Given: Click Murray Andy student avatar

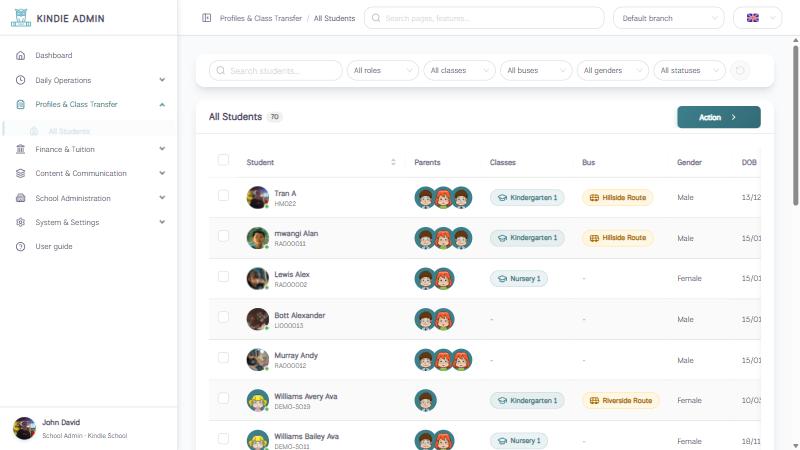Looking at the screenshot, I should coord(258,360).
